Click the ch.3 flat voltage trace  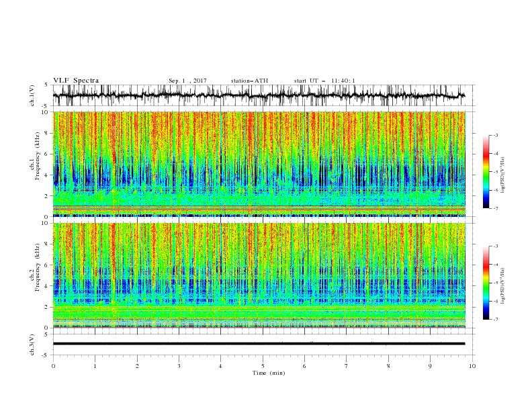pyautogui.click(x=259, y=344)
